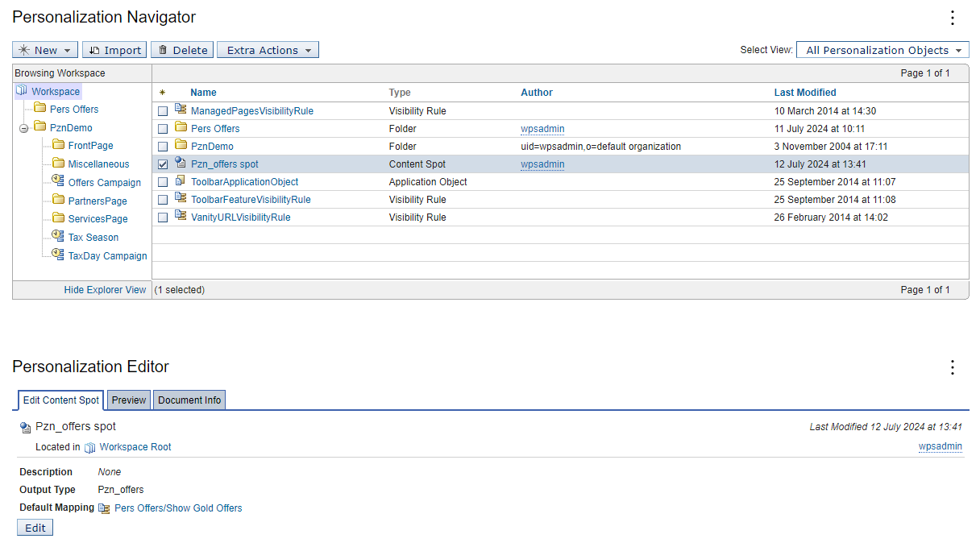Switch to the Edit Content Spot tab

coord(61,400)
